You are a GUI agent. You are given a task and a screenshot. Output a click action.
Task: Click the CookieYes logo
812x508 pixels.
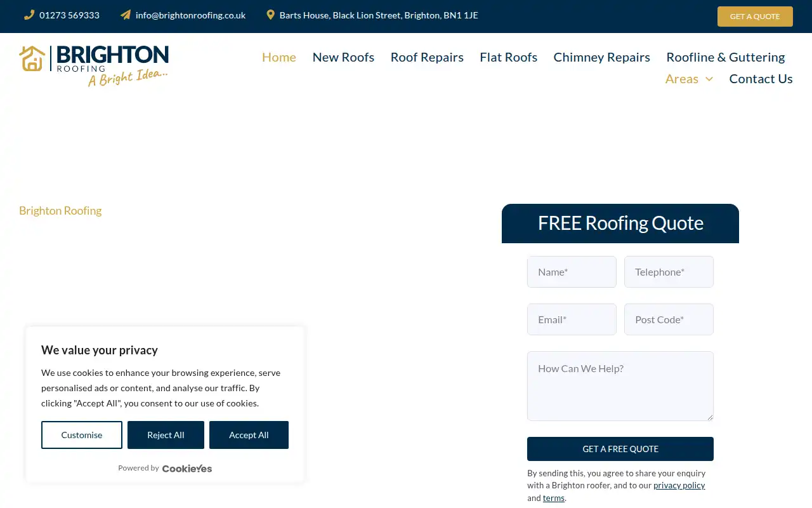(187, 469)
